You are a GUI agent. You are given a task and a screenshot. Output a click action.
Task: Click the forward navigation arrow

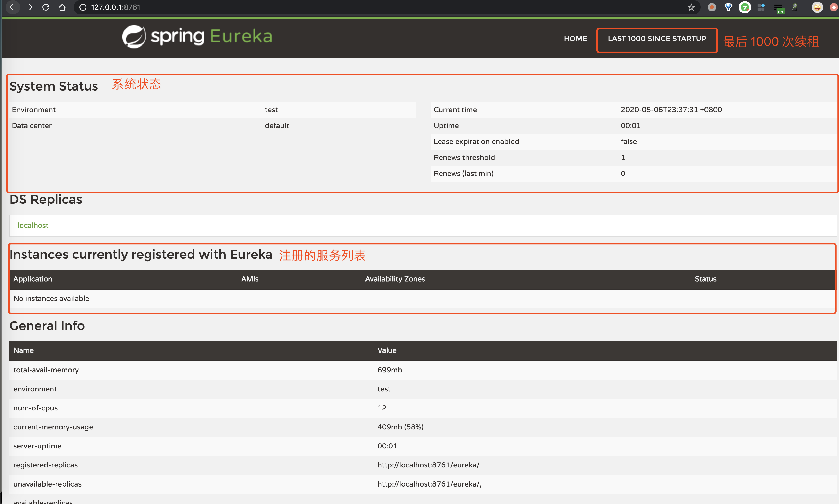(29, 7)
